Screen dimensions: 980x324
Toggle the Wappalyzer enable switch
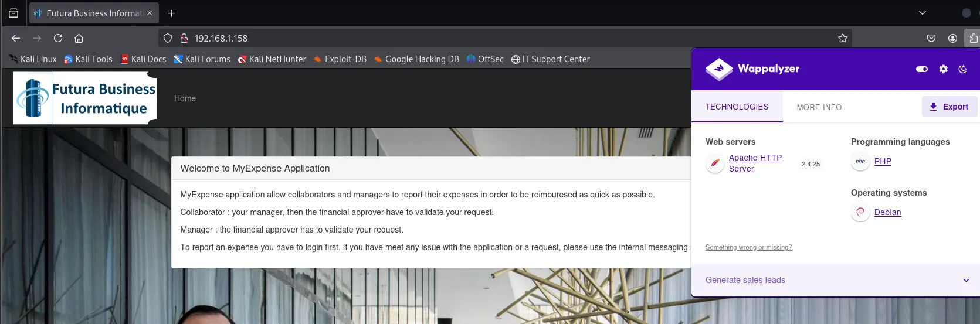(922, 69)
